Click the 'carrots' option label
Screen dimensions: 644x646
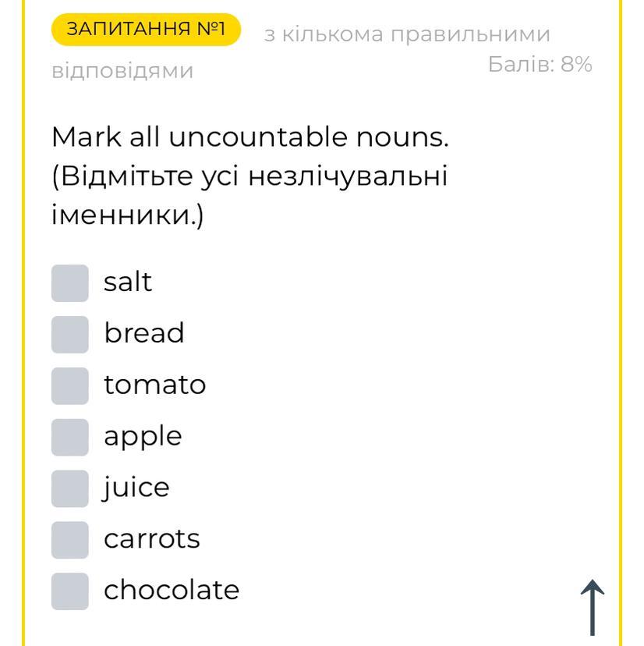click(152, 539)
